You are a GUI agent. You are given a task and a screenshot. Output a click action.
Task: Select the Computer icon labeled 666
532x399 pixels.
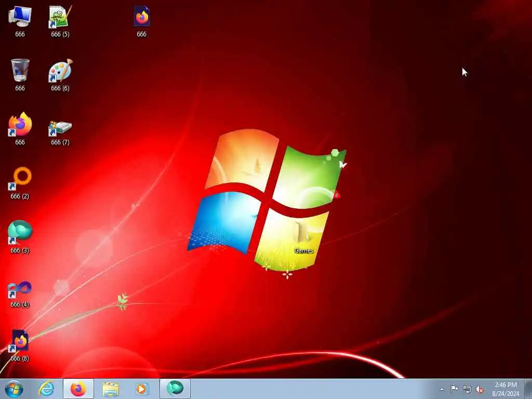20,21
